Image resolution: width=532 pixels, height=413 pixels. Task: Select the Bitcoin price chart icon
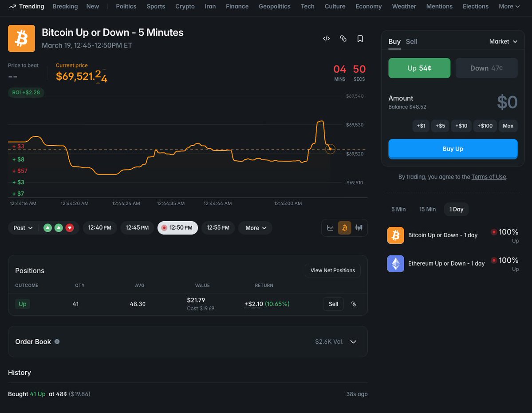344,227
